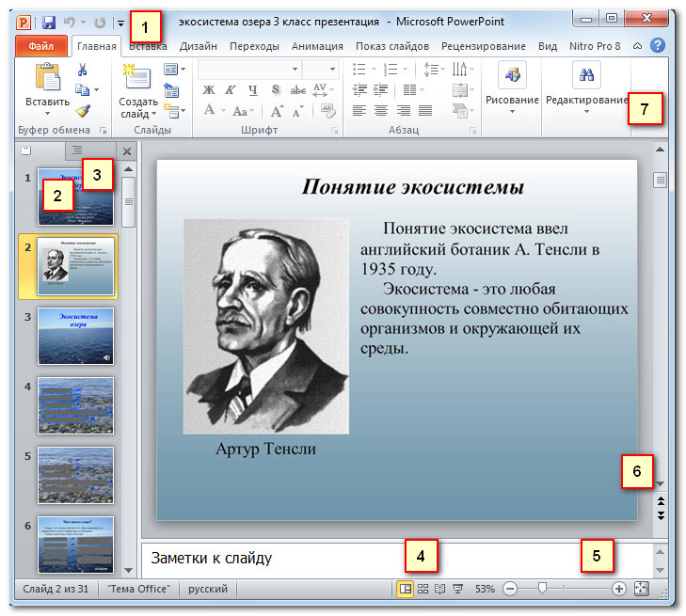Viewport: 686px width, 616px height.
Task: Toggle italic К formatting
Action: (x=231, y=89)
